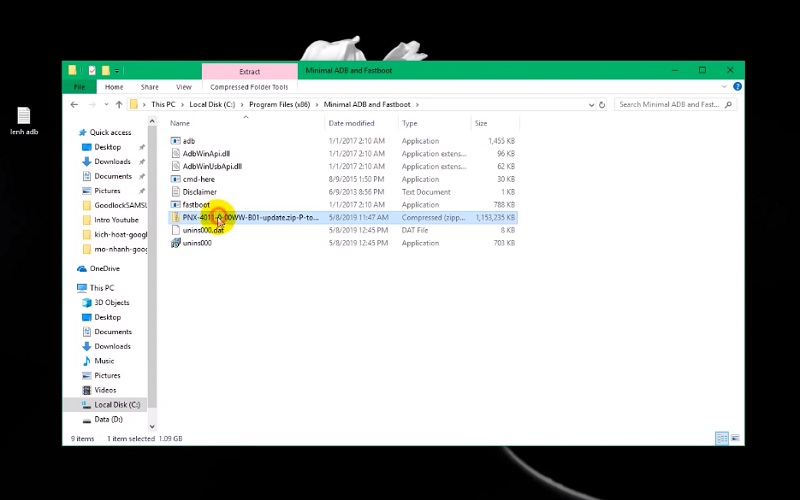
Task: Open pinned Desktop under Quick access
Action: [x=108, y=147]
